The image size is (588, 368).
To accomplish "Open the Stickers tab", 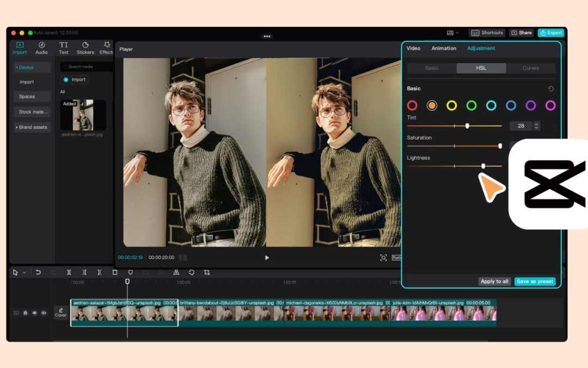I will click(x=85, y=49).
